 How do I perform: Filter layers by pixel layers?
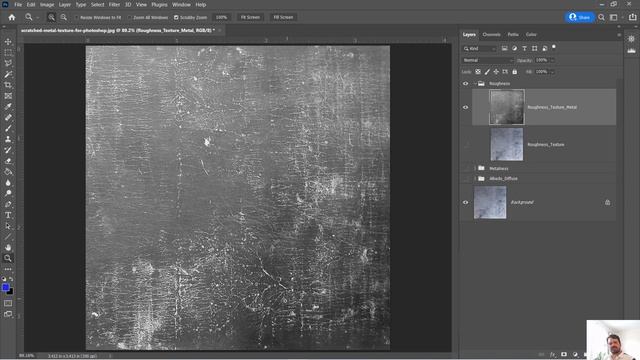(504, 48)
